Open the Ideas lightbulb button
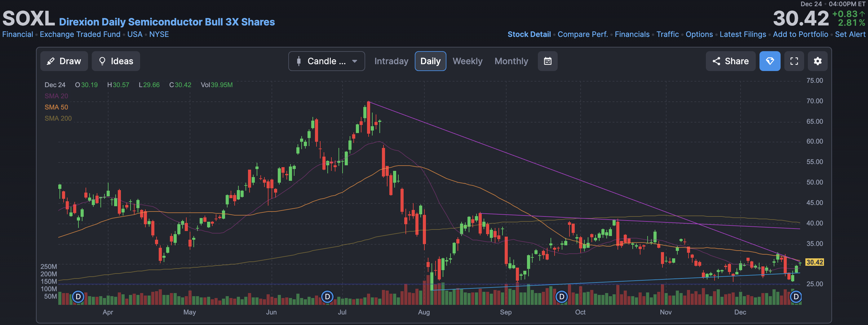 (116, 61)
